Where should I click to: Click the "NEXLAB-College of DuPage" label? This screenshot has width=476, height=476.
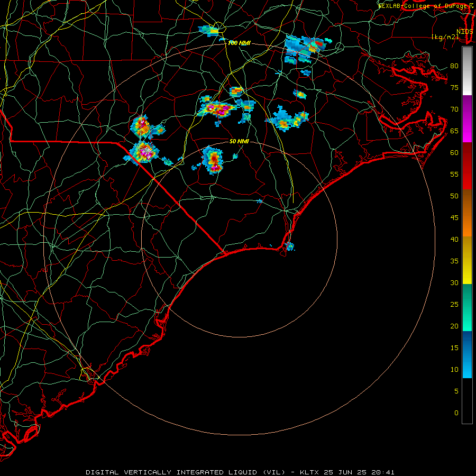pos(423,6)
